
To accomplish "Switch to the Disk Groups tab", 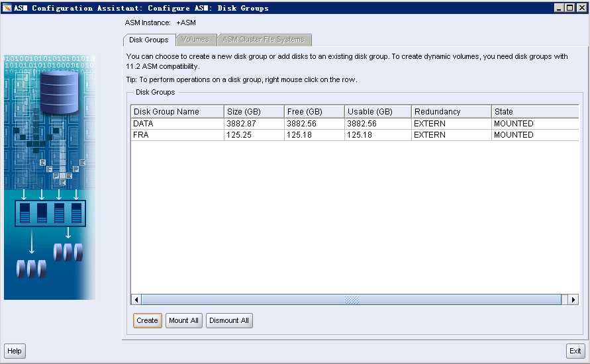I will (x=149, y=40).
